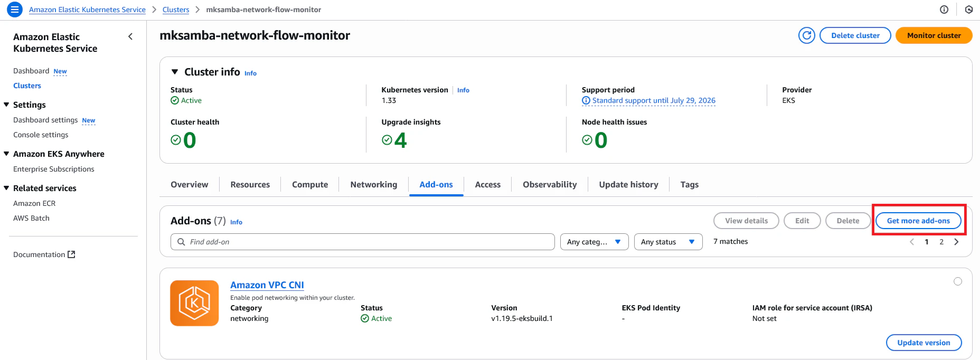
Task: Open Amazon Elastic Kubernetes Service breadcrumb
Action: 87,10
